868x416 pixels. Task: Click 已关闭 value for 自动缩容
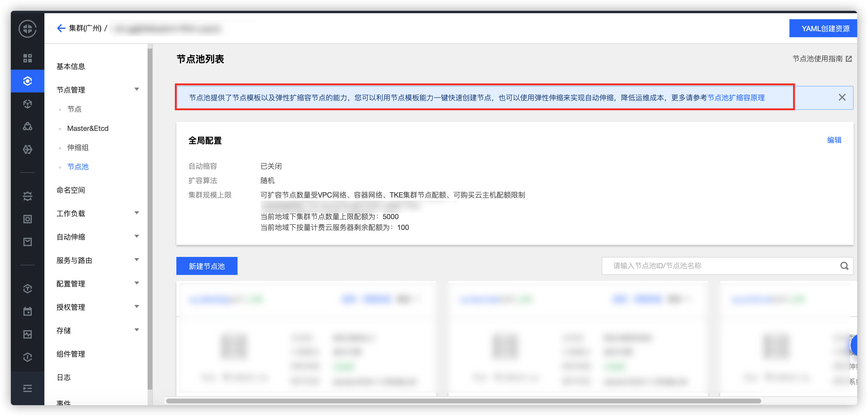point(271,166)
